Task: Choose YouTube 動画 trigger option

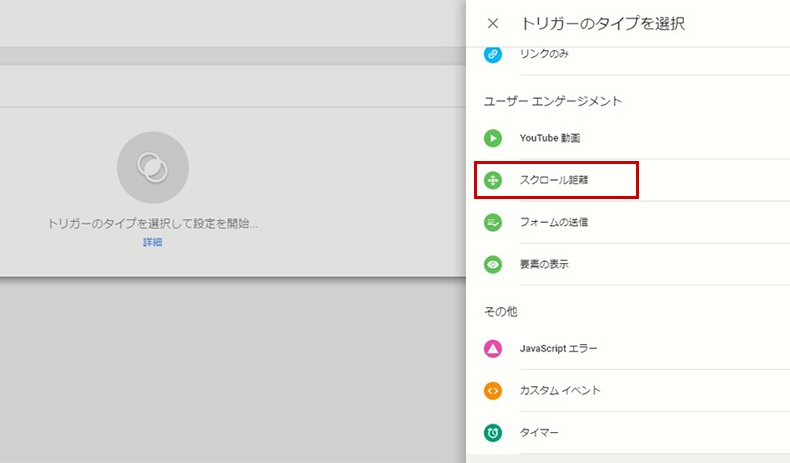Action: pos(628,138)
